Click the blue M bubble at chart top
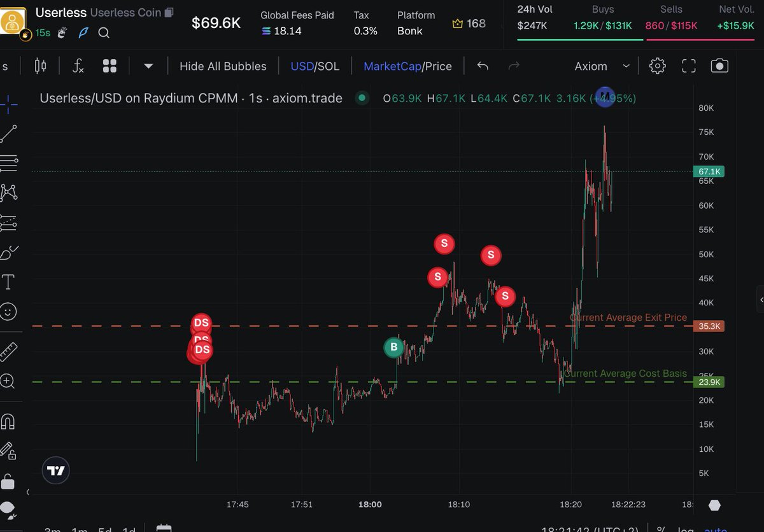Viewport: 764px width, 532px height. [x=605, y=97]
